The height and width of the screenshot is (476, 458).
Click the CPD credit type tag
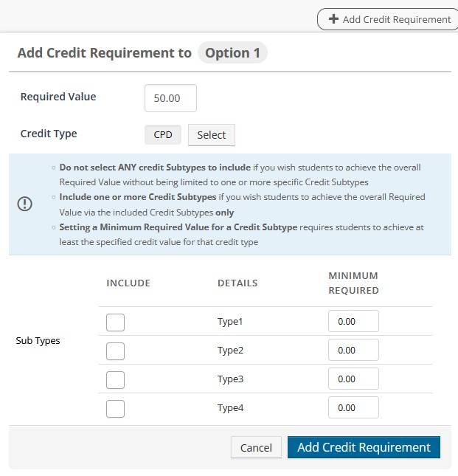163,134
